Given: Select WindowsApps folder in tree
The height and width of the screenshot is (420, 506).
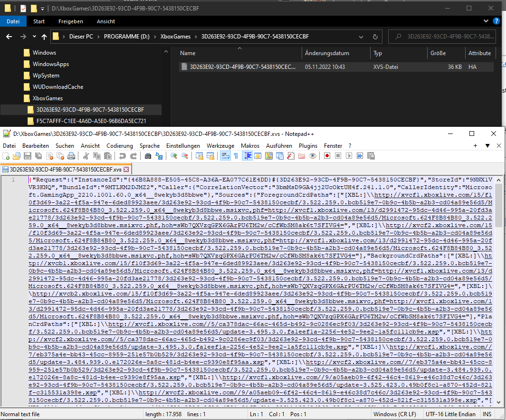Looking at the screenshot, I should coord(51,64).
